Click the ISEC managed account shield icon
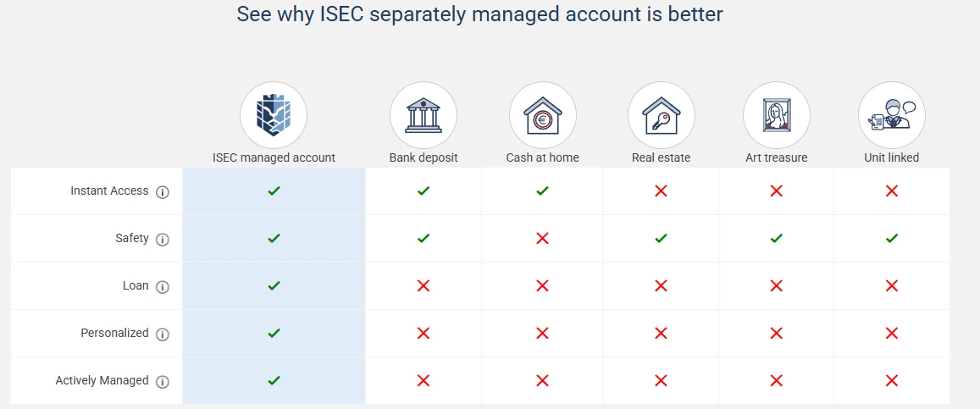 pos(274,115)
